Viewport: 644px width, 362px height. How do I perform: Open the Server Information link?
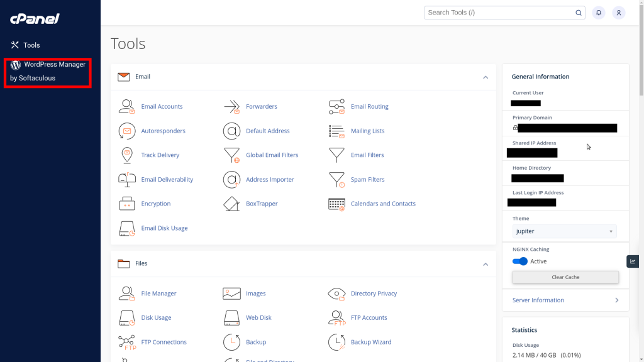click(x=538, y=300)
